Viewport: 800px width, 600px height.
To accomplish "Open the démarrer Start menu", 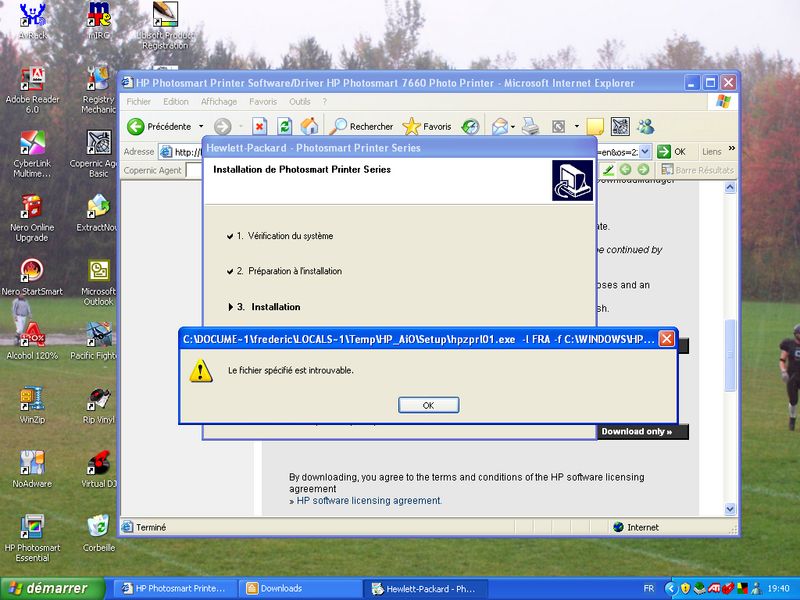I will (x=52, y=588).
